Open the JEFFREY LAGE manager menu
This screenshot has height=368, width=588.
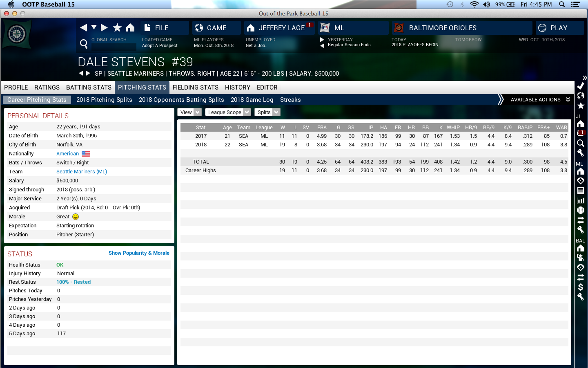pos(279,28)
